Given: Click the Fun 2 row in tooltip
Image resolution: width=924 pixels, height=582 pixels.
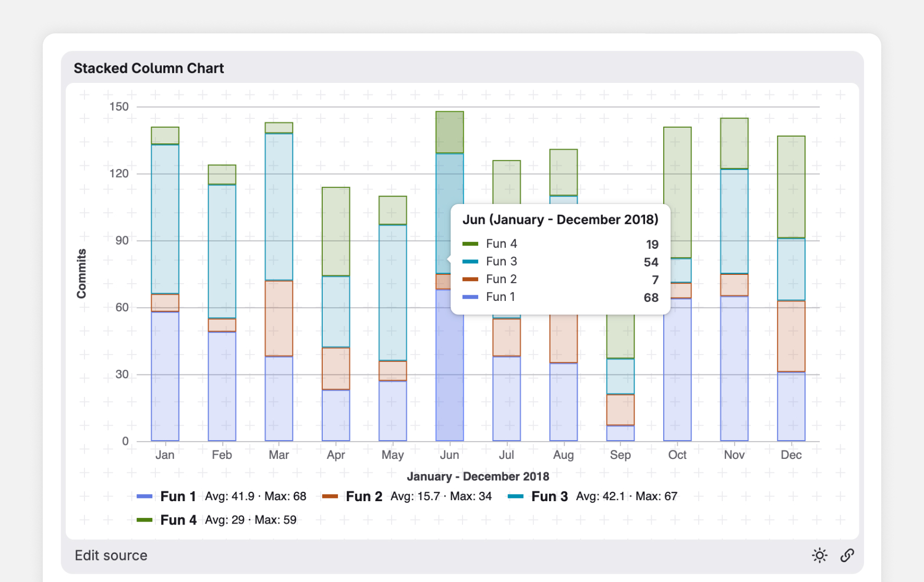Looking at the screenshot, I should [560, 280].
